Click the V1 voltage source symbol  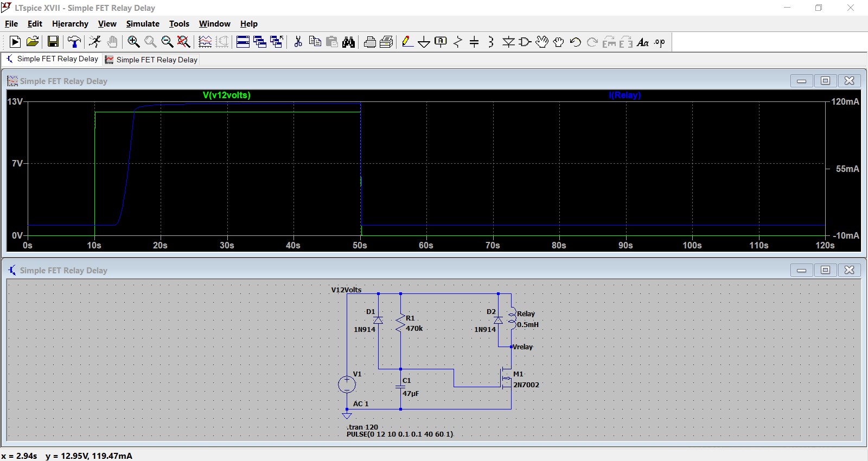(347, 385)
